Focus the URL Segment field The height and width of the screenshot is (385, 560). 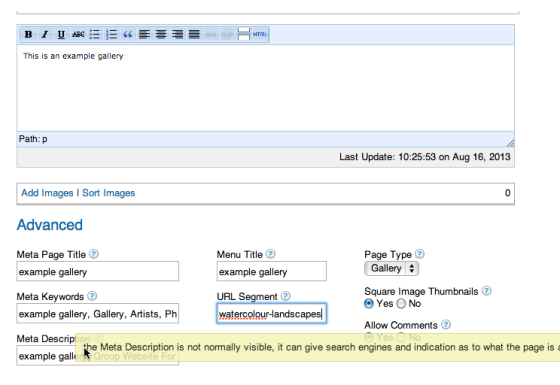point(271,314)
